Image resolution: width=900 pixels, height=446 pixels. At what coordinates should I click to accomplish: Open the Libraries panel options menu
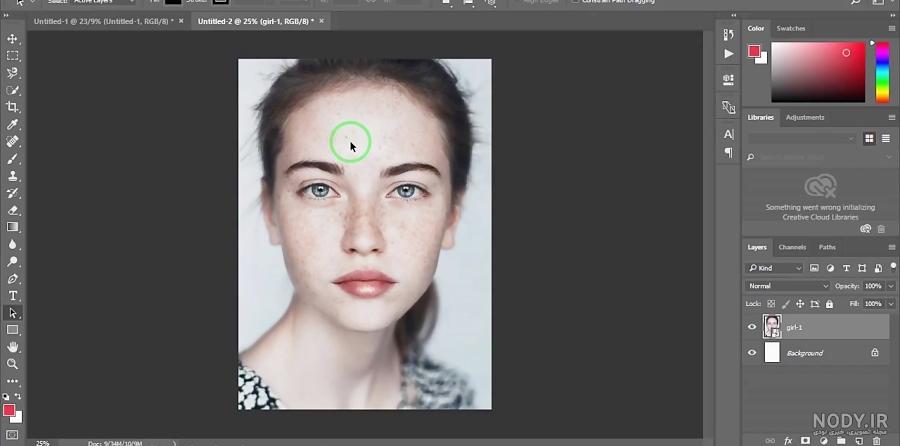[x=891, y=118]
